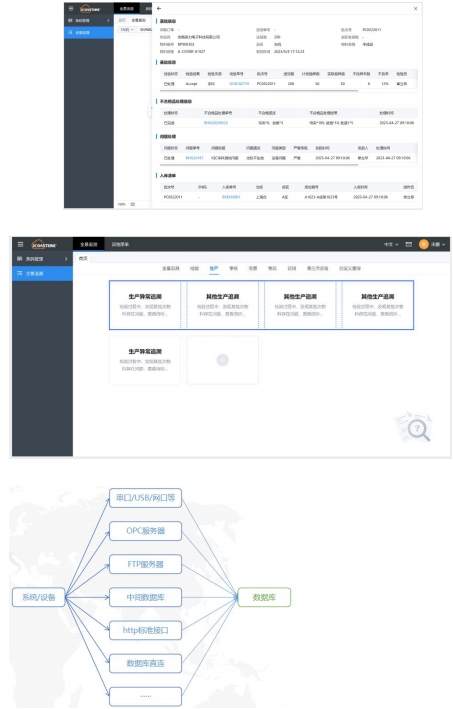Select the 其他菜单 top menu
Screen dimensions: 453x709
(120, 244)
